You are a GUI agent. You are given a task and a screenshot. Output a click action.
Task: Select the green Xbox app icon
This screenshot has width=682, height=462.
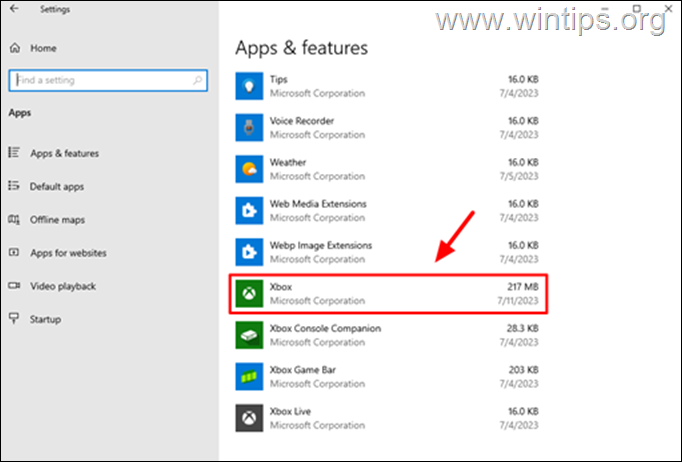249,294
